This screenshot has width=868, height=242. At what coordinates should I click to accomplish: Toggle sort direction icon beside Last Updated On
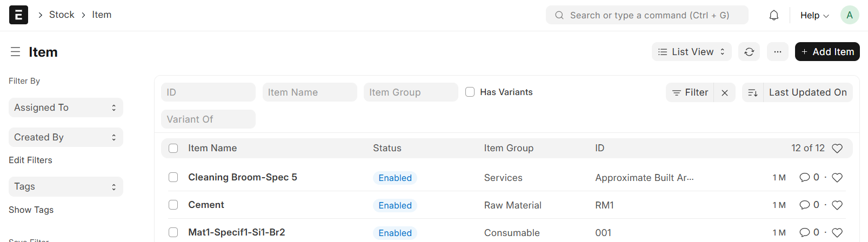[x=753, y=93]
